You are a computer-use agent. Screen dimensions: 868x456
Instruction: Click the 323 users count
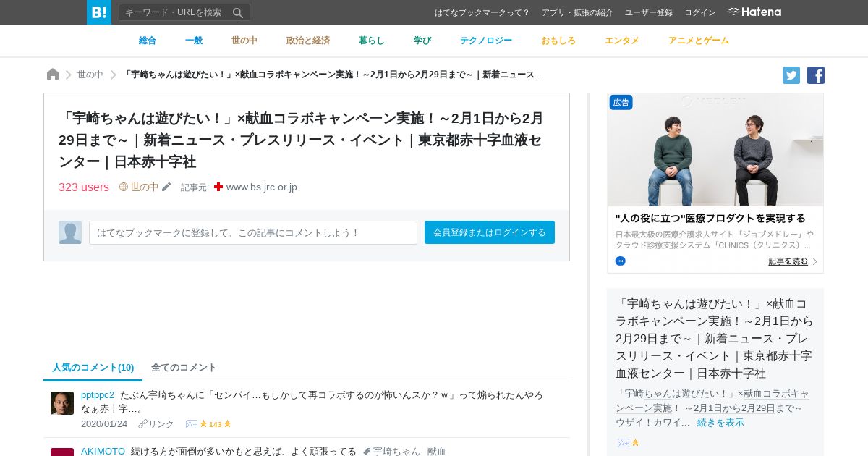click(x=84, y=187)
